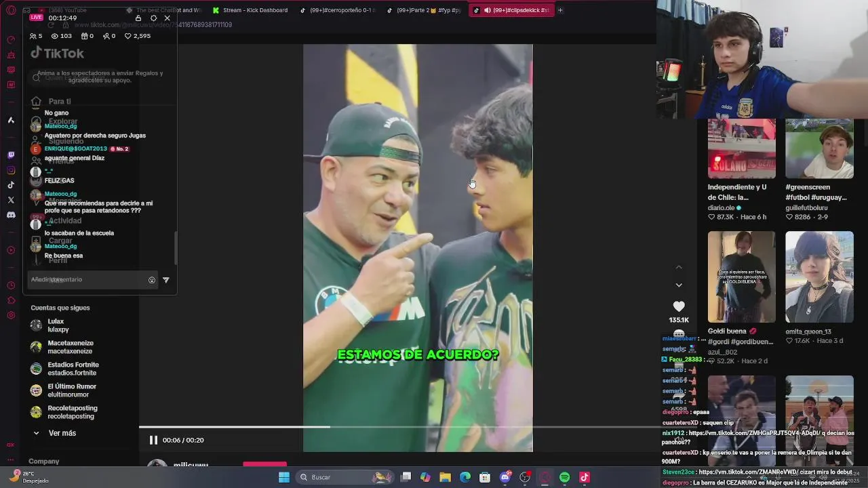Open Copilot from the taskbar
The height and width of the screenshot is (488, 868).
(x=425, y=477)
